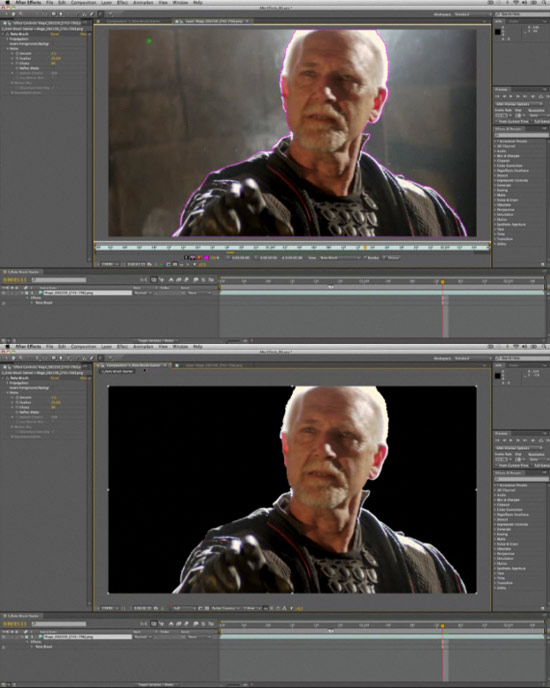Viewport: 550px width, 688px height.
Task: Select the Hand tool in upper window toolbar
Action: [x=13, y=14]
